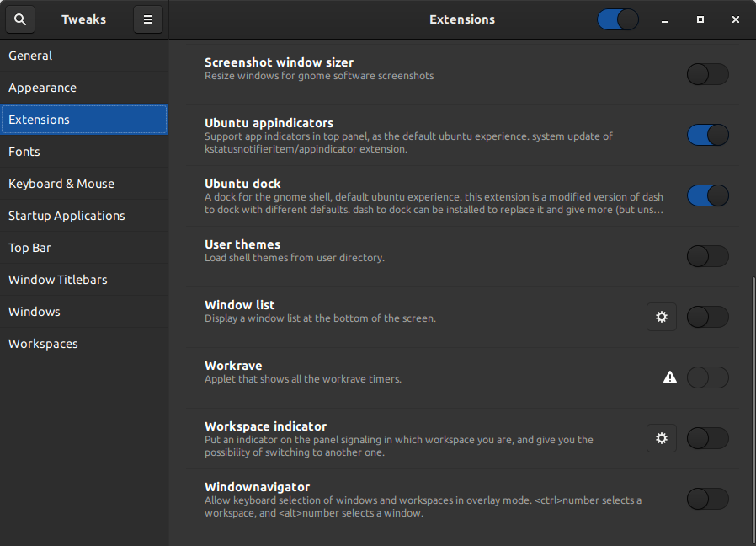Viewport: 756px width, 546px height.
Task: Disable the Ubuntu dock extension
Action: (707, 195)
